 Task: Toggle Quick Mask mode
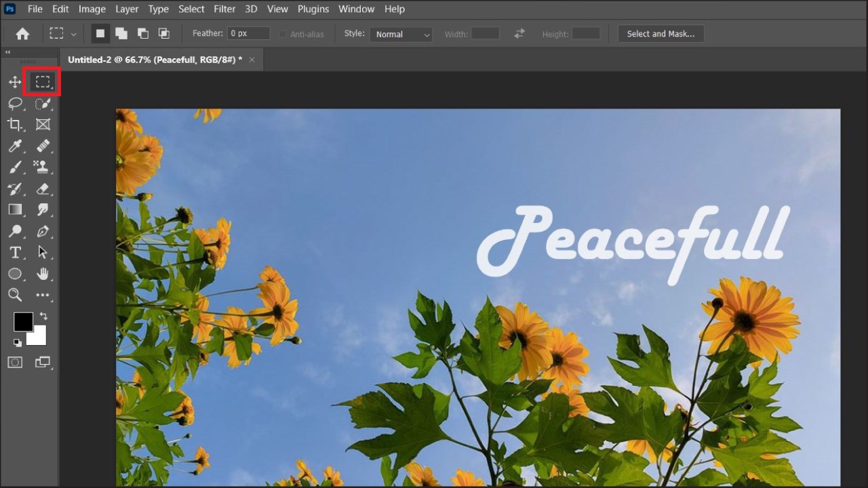point(15,363)
